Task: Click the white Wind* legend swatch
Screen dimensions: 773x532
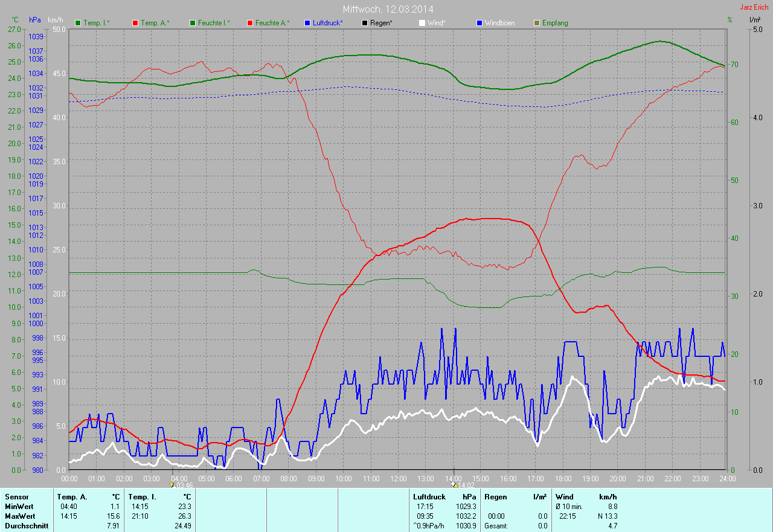Action: coord(422,23)
